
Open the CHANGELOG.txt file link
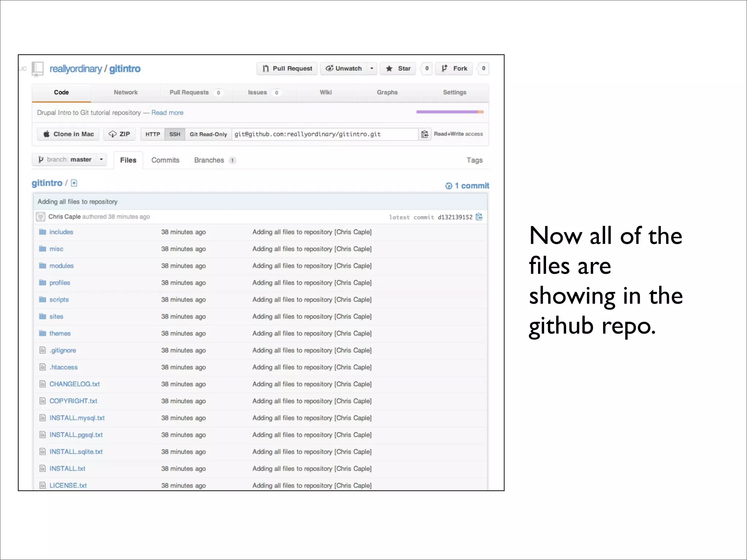pos(75,384)
